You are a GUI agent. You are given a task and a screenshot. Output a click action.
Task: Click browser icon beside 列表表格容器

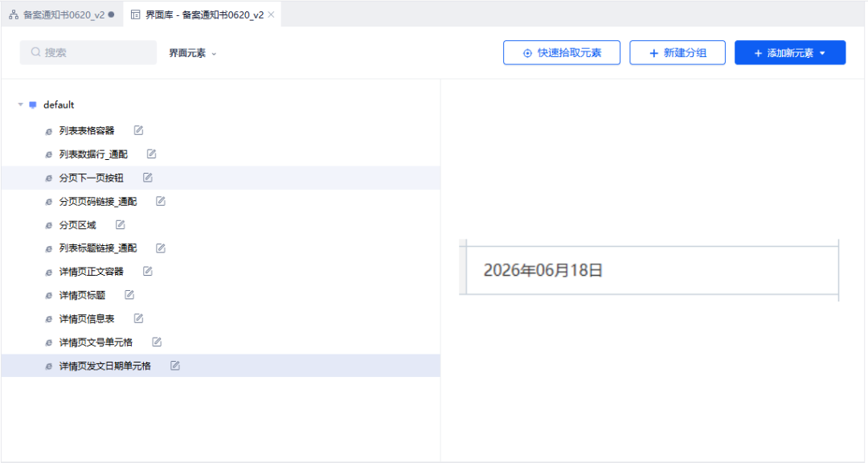(49, 131)
